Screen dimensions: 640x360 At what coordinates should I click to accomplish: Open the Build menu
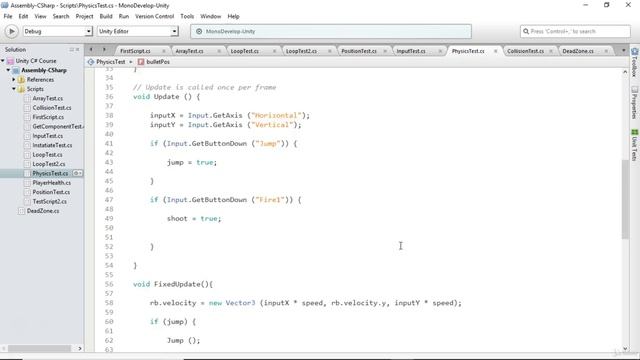point(106,16)
